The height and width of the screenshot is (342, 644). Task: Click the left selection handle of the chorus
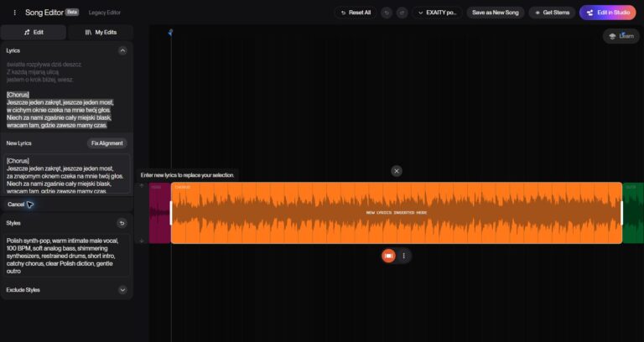[171, 213]
